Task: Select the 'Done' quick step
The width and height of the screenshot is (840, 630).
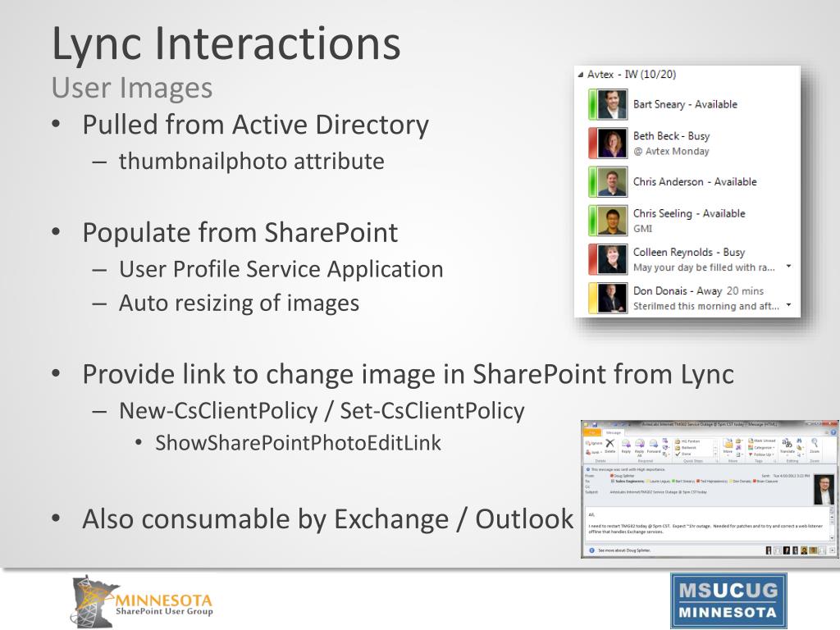Action: coord(683,454)
